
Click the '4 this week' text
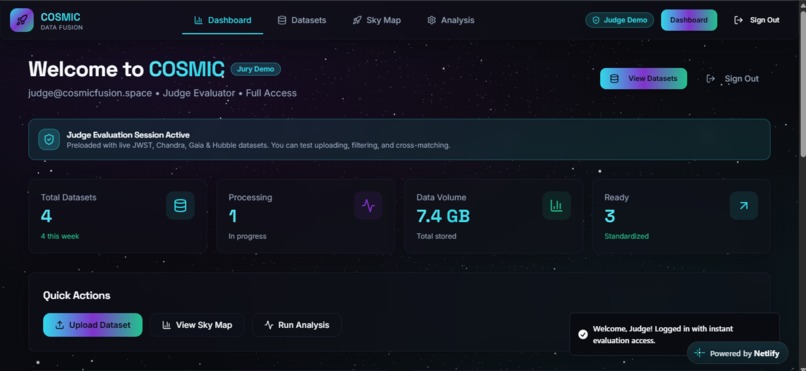click(60, 236)
